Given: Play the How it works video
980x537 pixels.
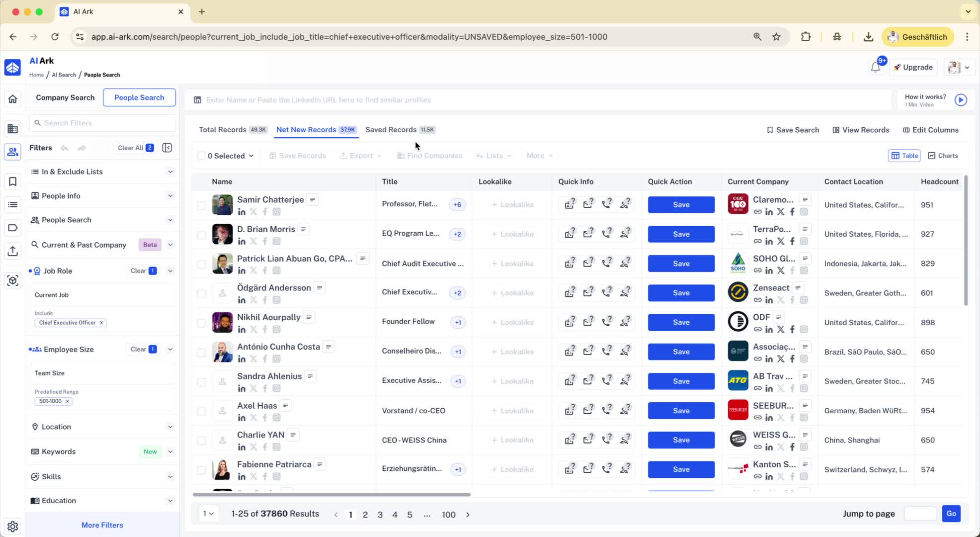Looking at the screenshot, I should [x=961, y=100].
